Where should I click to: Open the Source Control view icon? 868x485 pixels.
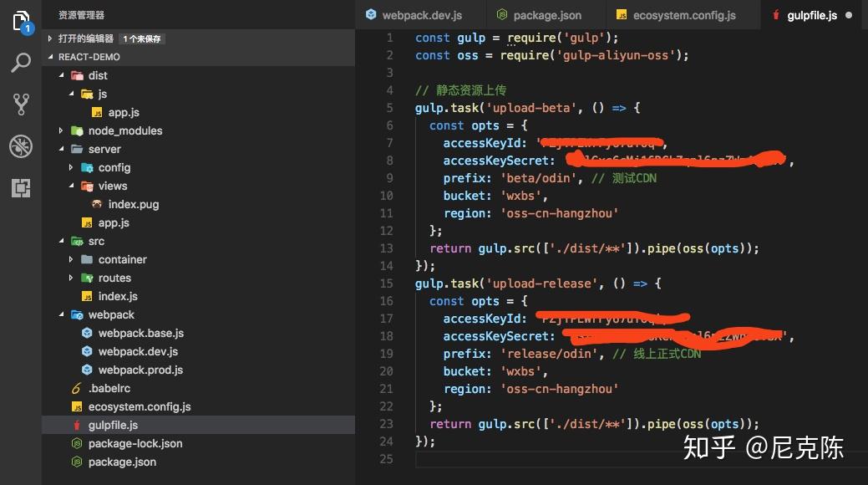click(21, 105)
